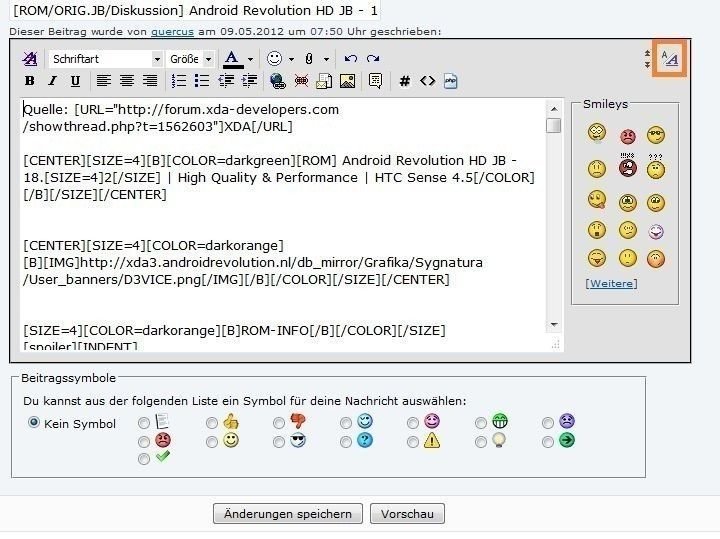Toggle italic formatting

coord(53,81)
